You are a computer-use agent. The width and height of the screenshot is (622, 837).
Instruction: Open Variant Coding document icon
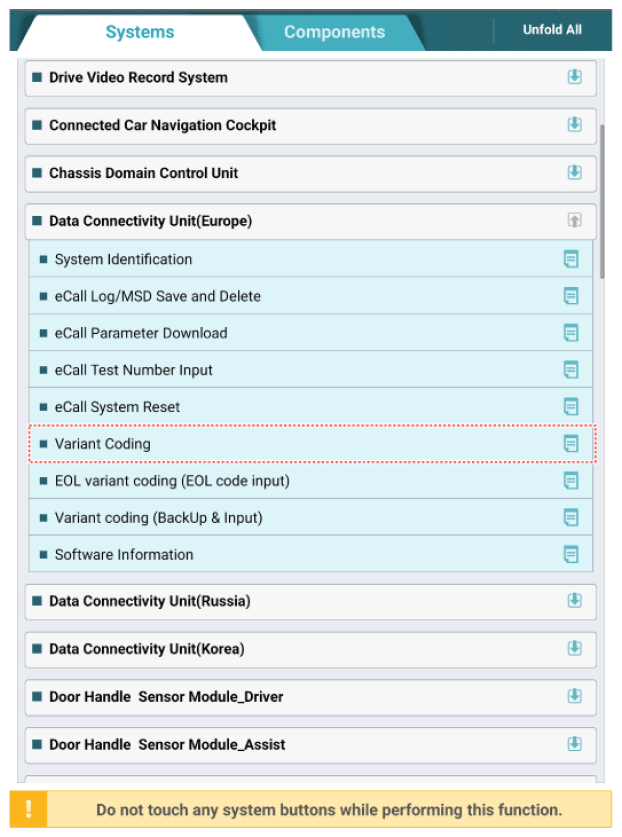tap(571, 444)
